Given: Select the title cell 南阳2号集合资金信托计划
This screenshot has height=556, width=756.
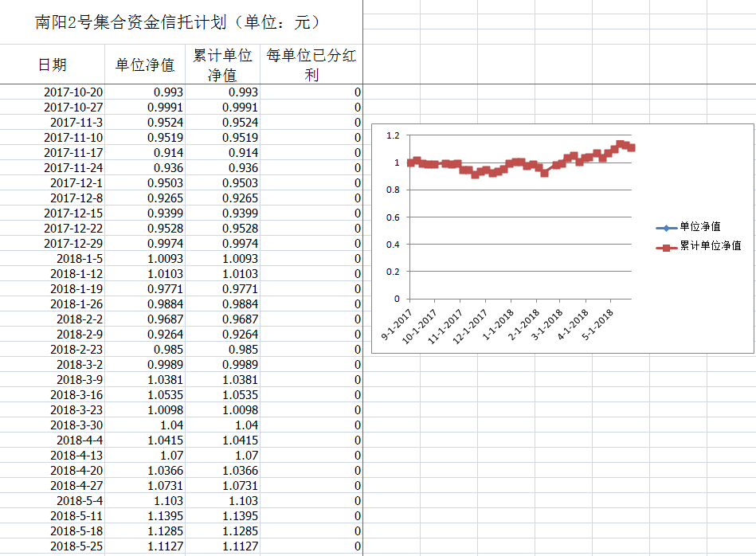Looking at the screenshot, I should click(178, 22).
